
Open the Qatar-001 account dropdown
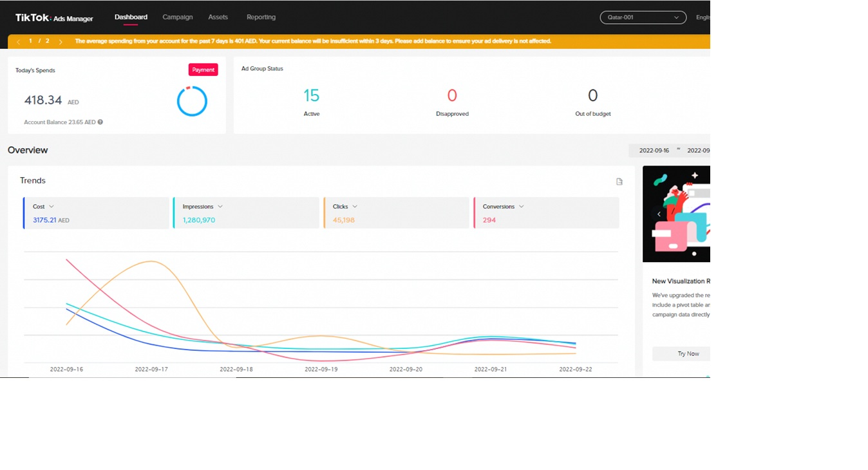coord(642,17)
